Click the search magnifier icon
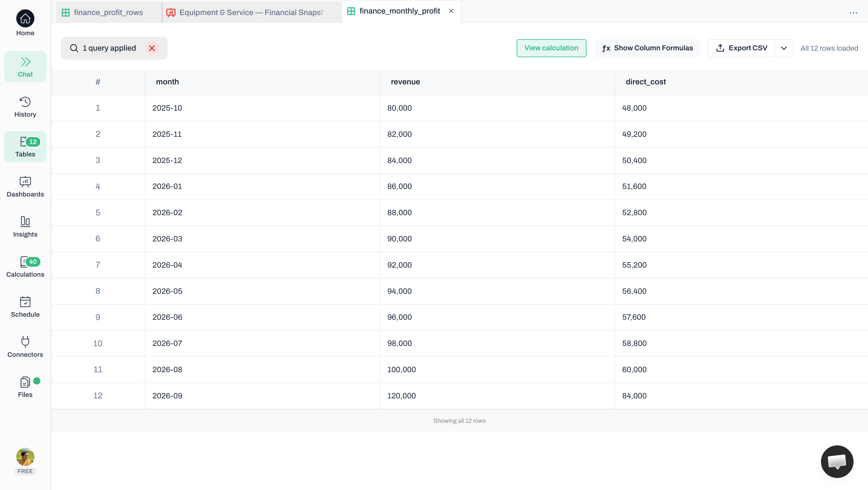The image size is (868, 490). (74, 48)
